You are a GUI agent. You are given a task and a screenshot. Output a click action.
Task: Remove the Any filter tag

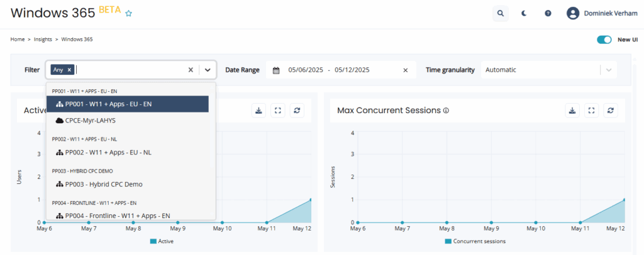coord(69,70)
